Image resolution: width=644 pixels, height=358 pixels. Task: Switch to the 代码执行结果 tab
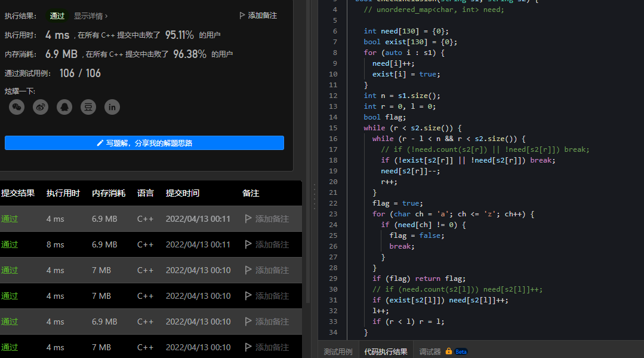pos(386,352)
